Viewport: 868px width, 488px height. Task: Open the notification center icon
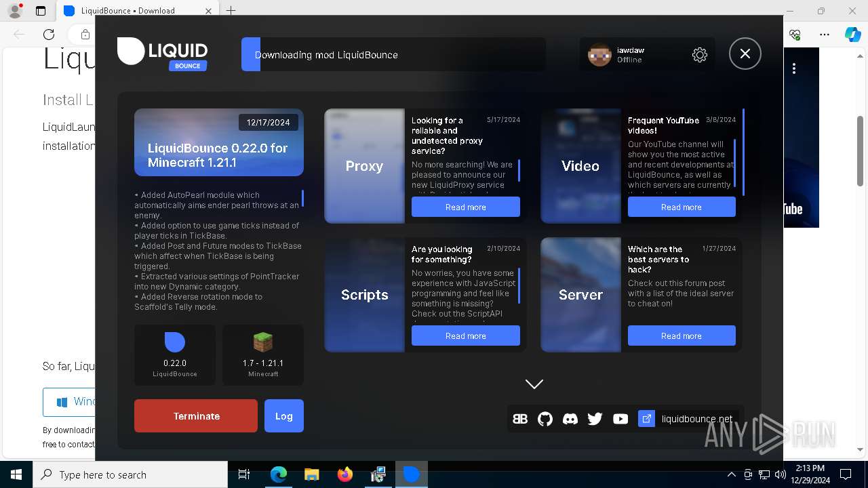click(846, 474)
